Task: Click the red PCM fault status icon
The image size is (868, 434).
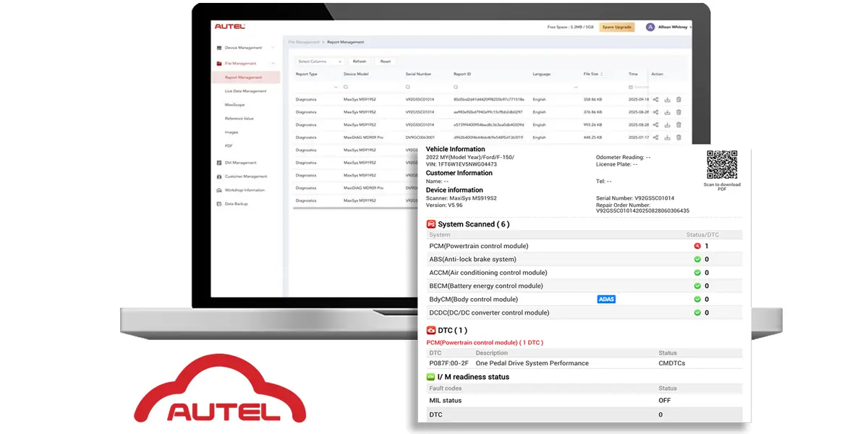Action: [697, 246]
